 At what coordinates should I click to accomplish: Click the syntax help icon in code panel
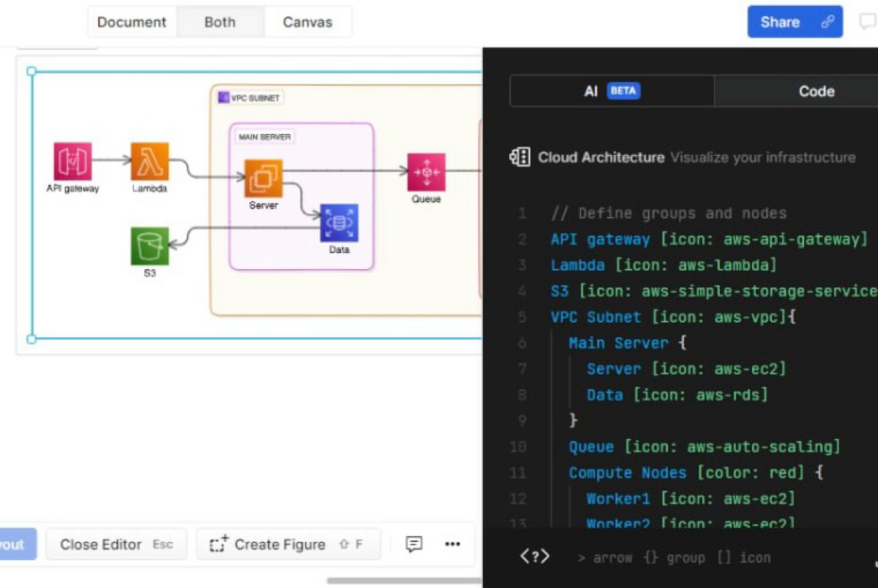pos(535,557)
